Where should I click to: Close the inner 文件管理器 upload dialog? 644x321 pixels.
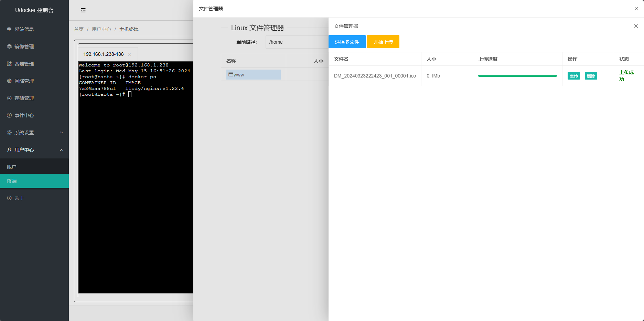pyautogui.click(x=636, y=26)
